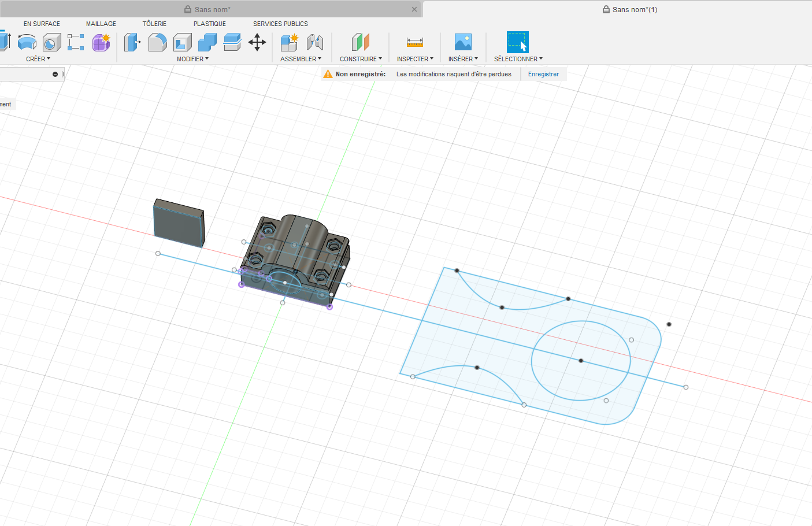The height and width of the screenshot is (526, 812).
Task: Switch to the Sans nom* document tab
Action: pos(211,9)
